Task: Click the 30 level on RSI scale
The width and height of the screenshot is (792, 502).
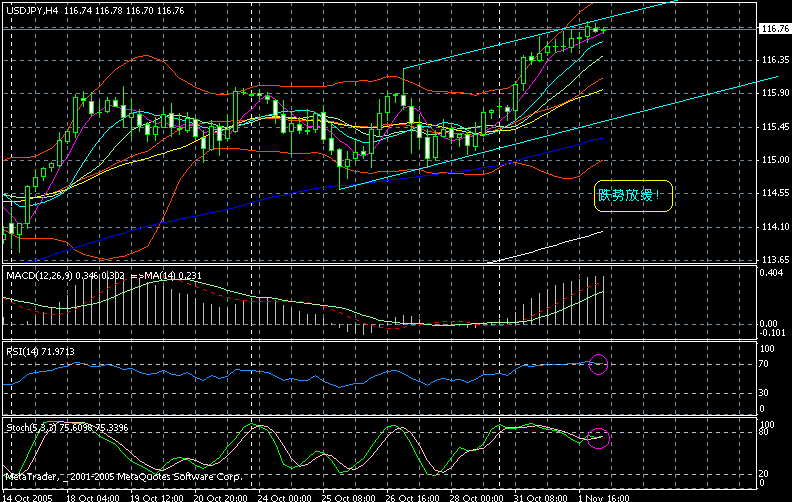Action: (764, 392)
